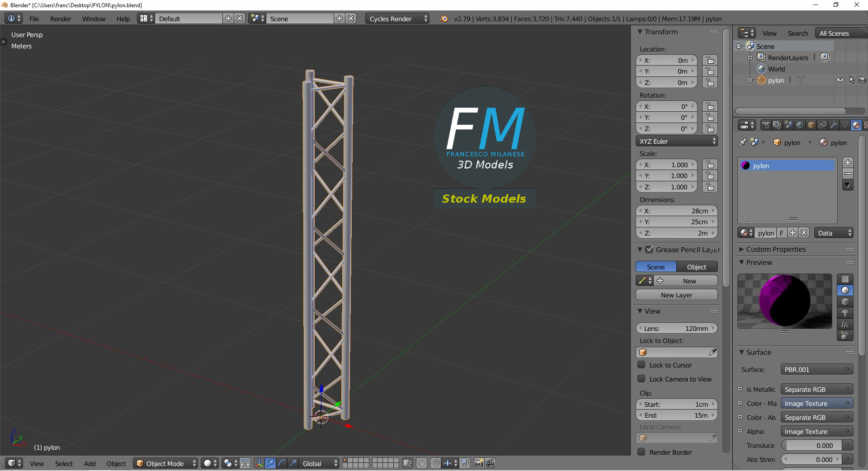
Task: Click the snap magnet icon
Action: click(x=435, y=463)
